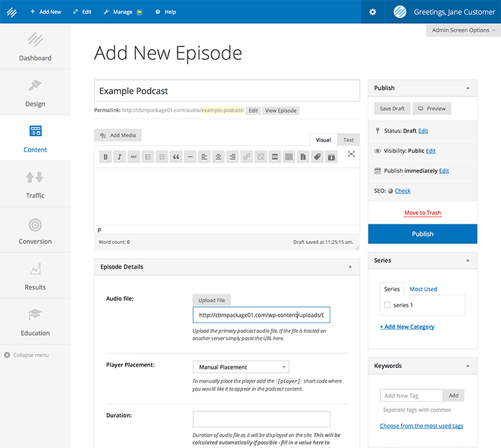Collapse the Episode Details panel
The image size is (501, 448).
(x=350, y=266)
